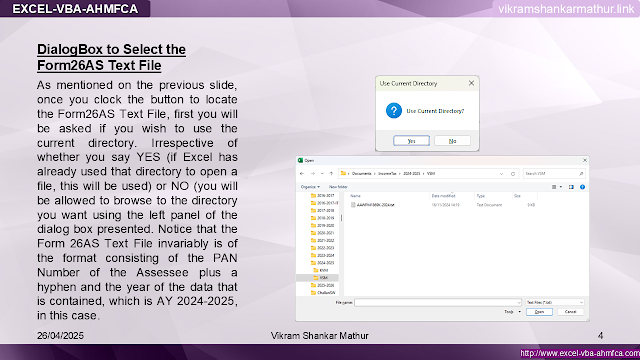Close the Use Current Directory dialog
The image size is (640, 360).
click(471, 83)
